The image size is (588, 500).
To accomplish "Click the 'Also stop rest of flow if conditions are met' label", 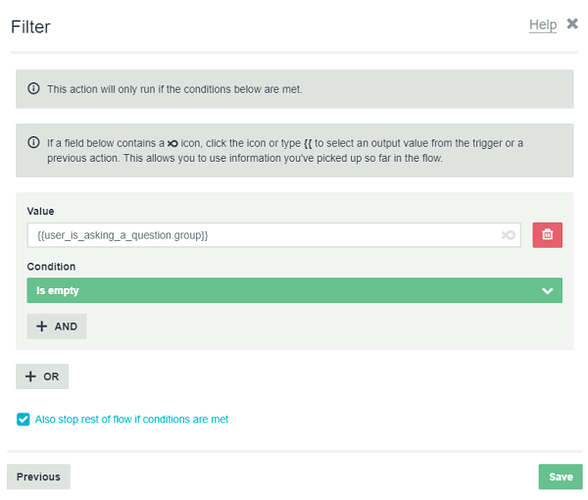I will (x=132, y=419).
